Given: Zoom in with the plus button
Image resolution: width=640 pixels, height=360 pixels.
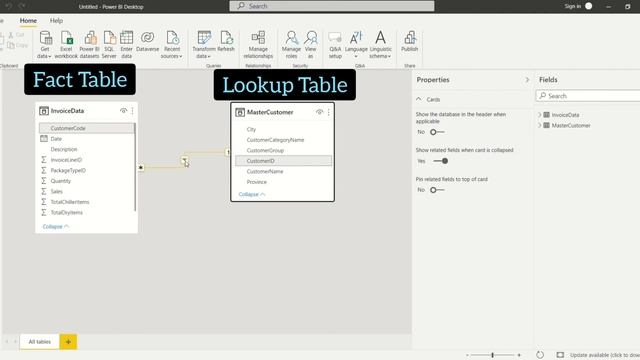Looking at the screenshot, I should [519, 355].
